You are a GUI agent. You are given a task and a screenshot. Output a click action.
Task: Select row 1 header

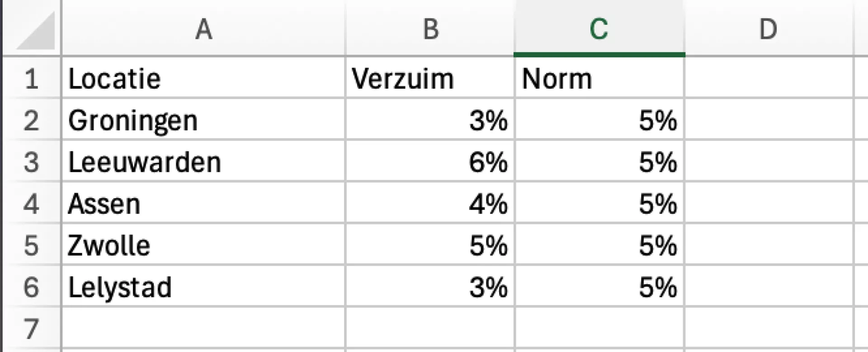click(x=31, y=79)
